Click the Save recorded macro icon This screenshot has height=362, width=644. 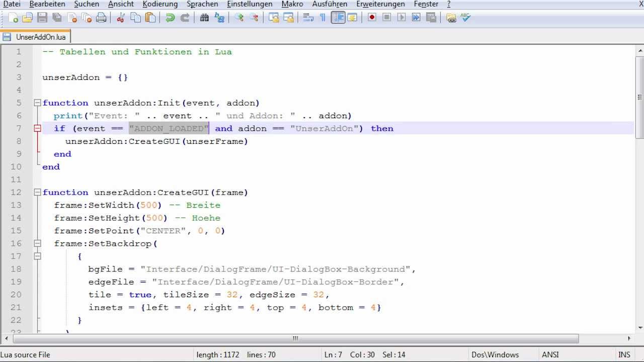click(431, 18)
